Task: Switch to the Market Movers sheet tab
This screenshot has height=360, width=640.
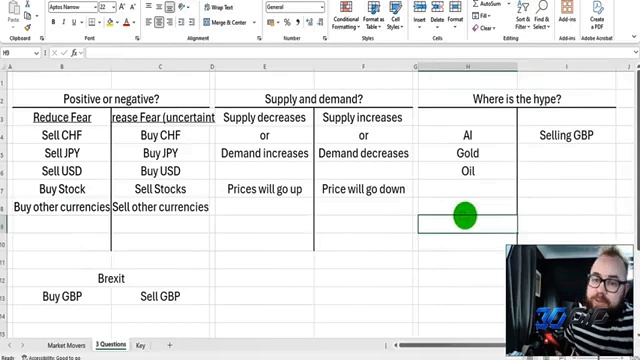Action: [66, 345]
